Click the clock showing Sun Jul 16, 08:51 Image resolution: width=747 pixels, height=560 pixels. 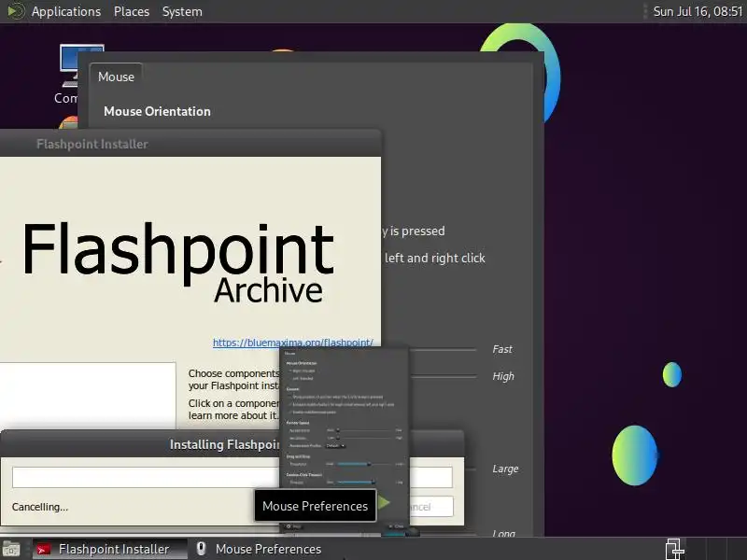[698, 11]
